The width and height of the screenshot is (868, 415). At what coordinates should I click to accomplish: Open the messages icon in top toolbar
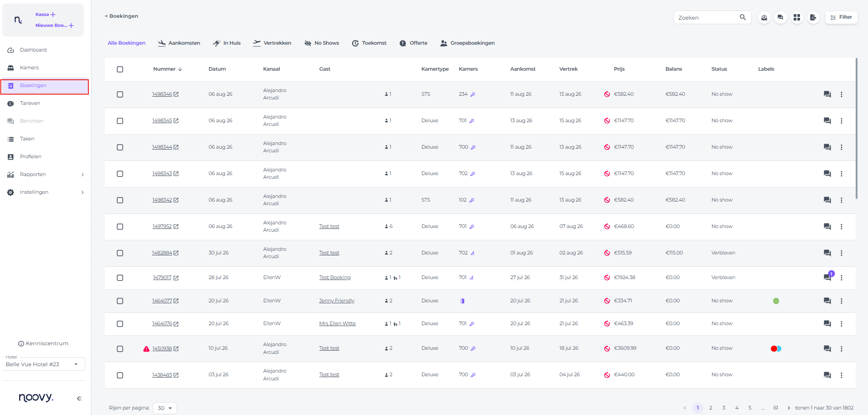[780, 17]
